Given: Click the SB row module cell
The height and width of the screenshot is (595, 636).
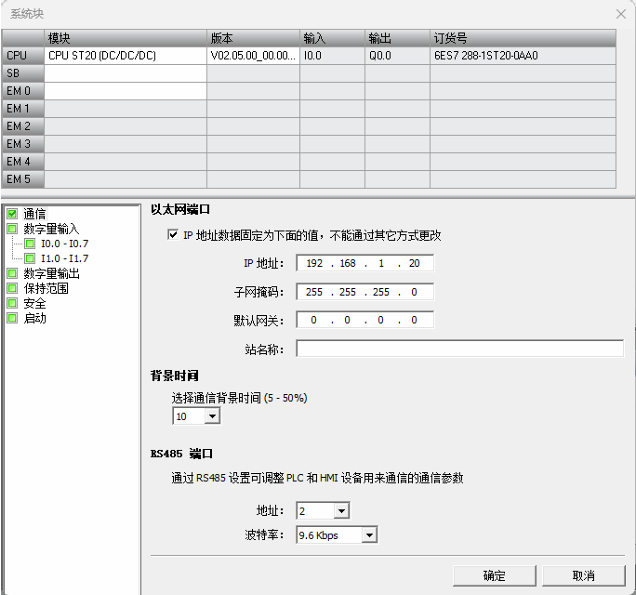Looking at the screenshot, I should pyautogui.click(x=125, y=73).
